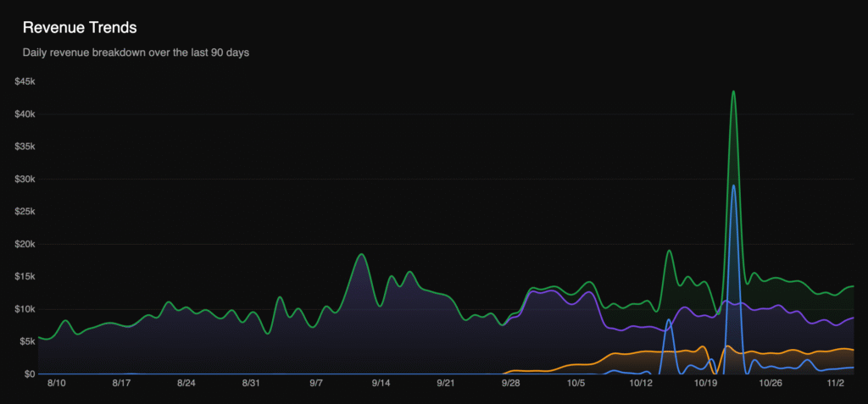This screenshot has height=404, width=868.
Task: Select the 10/26 date label
Action: (x=771, y=384)
